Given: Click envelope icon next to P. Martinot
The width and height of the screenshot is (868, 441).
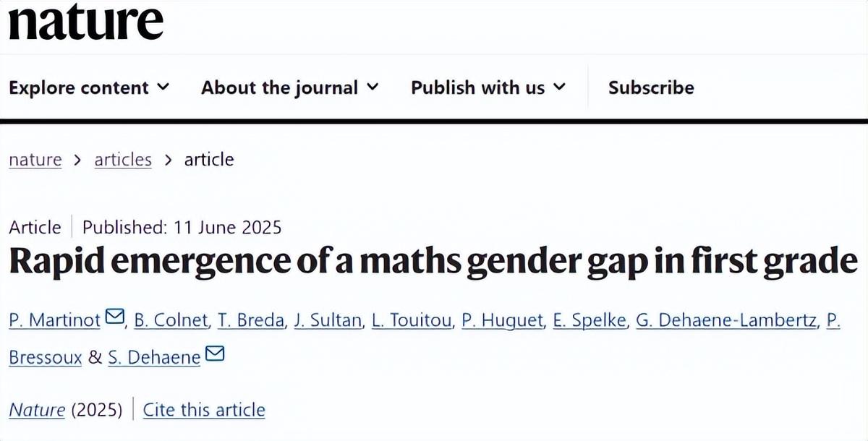Looking at the screenshot, I should (x=115, y=317).
